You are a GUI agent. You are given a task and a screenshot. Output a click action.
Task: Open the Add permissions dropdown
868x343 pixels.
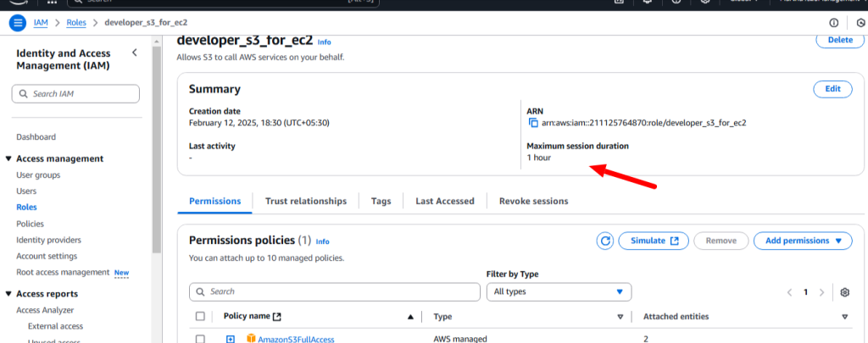pyautogui.click(x=803, y=241)
